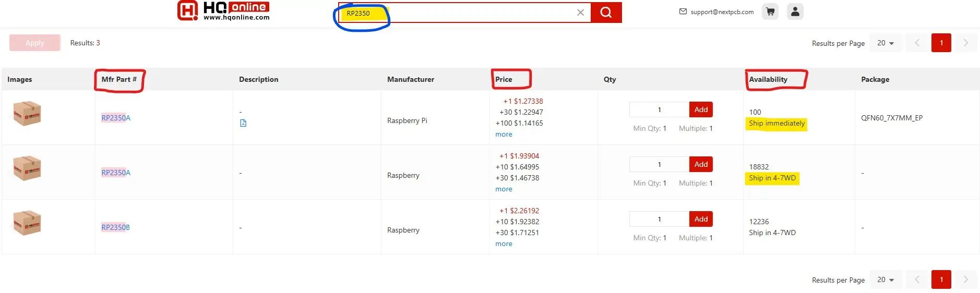Click the RP2350 search input field

click(464, 13)
